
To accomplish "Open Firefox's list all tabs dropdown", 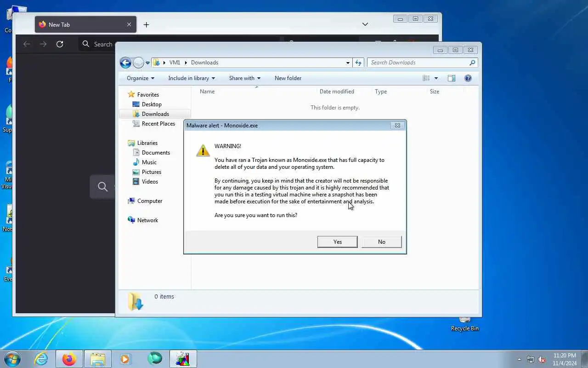I will (365, 24).
